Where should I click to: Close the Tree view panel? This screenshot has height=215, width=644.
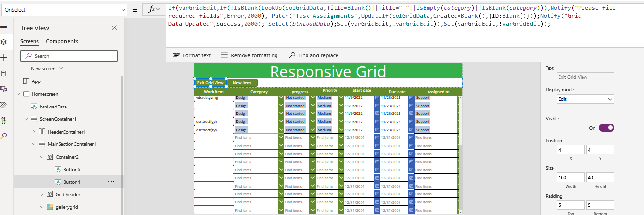[x=114, y=28]
